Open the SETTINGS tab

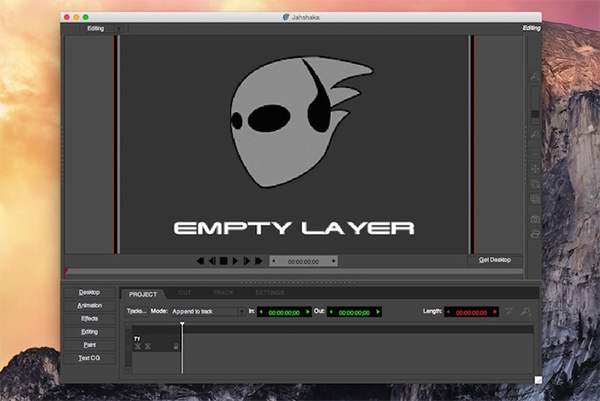(270, 293)
